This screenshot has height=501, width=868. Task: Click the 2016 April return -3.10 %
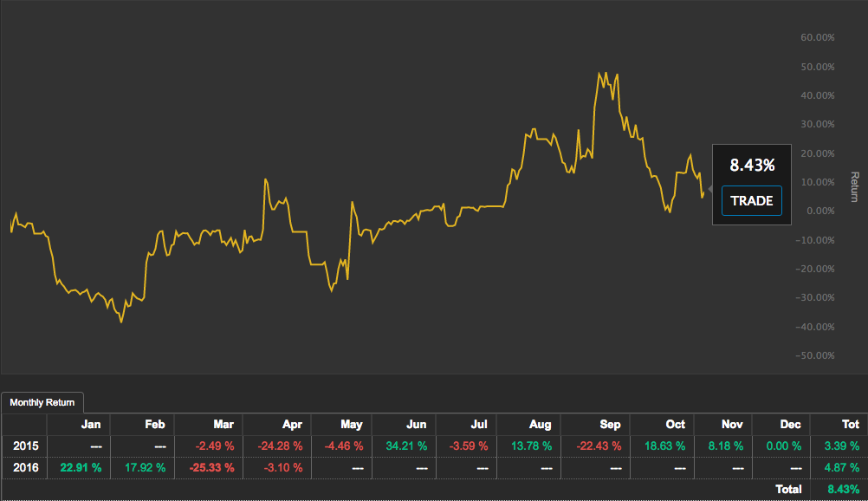(283, 468)
